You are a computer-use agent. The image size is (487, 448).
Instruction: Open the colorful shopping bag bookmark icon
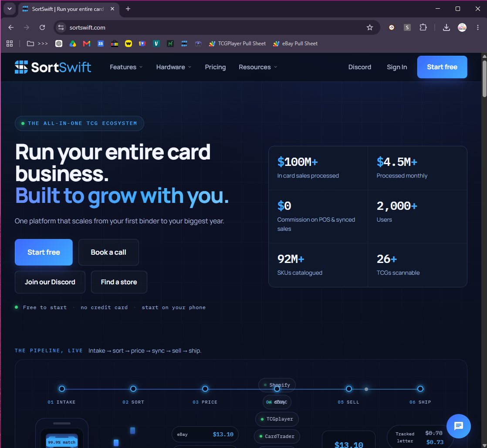tap(115, 44)
